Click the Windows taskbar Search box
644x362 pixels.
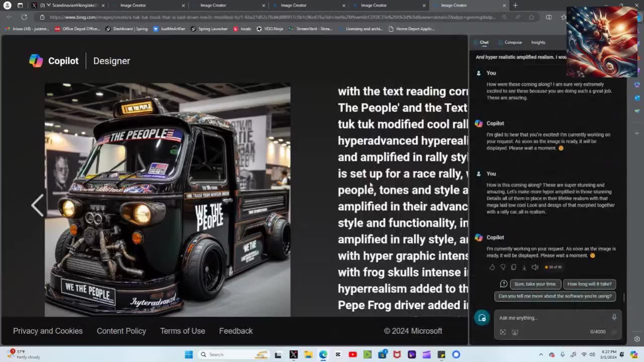(x=234, y=354)
